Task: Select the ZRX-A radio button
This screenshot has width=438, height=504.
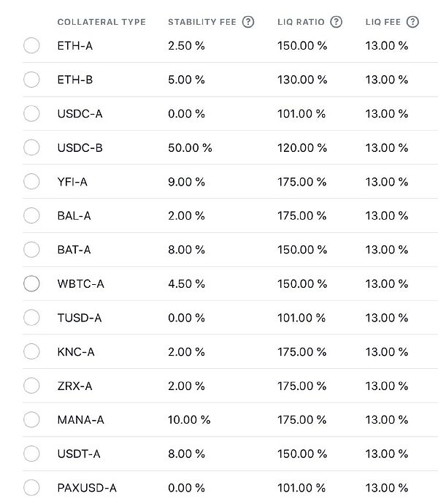Action: coord(31,386)
